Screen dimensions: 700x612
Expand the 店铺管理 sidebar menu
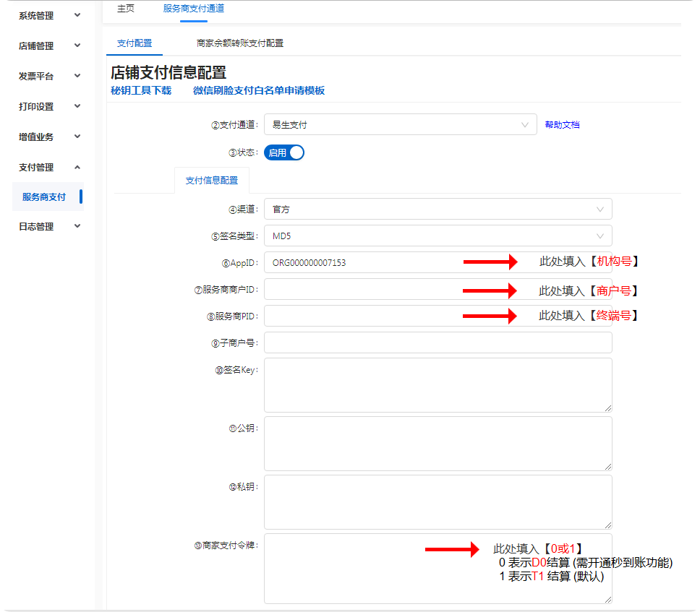click(x=48, y=46)
